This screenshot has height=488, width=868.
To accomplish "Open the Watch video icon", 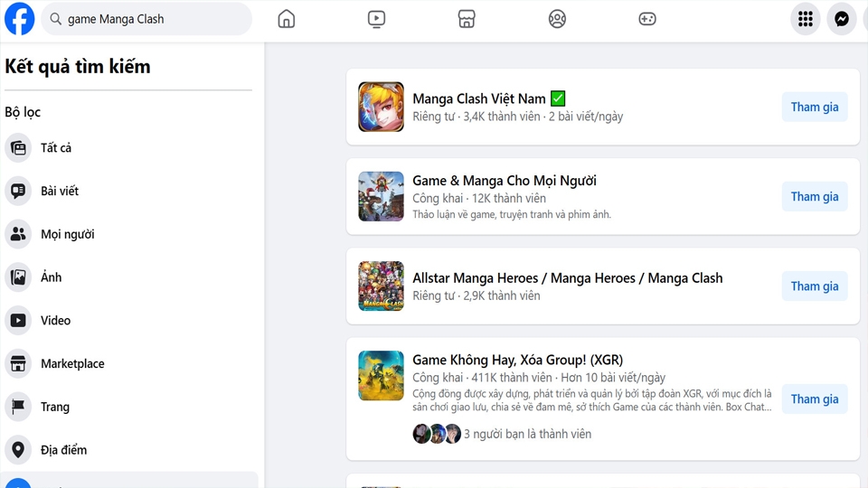I will click(x=376, y=19).
